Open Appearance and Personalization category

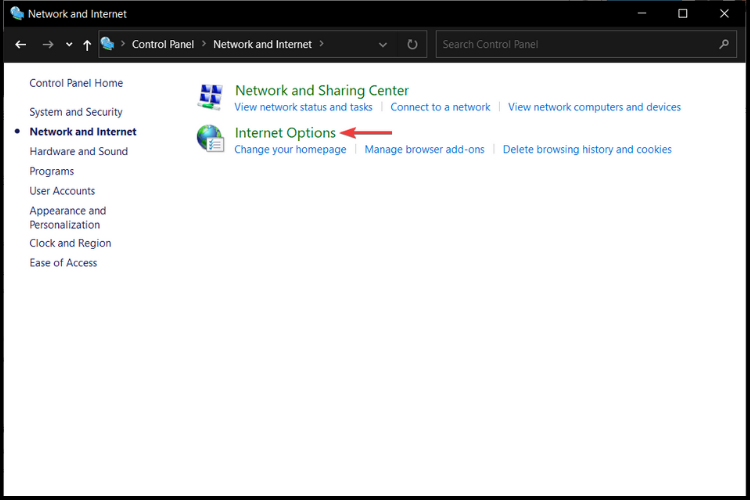click(x=68, y=218)
